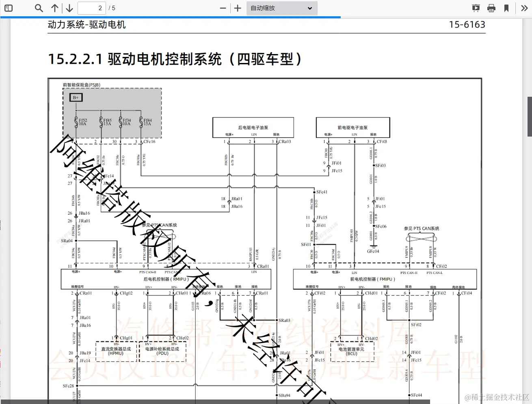
Task: Toggle the sidebar panel visibility
Action: point(9,8)
